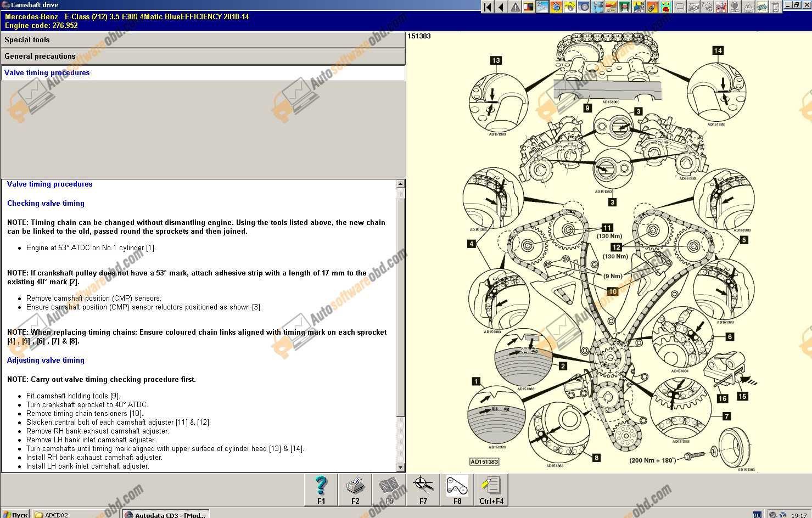
Task: Go to the first page arrow icon
Action: tap(488, 7)
